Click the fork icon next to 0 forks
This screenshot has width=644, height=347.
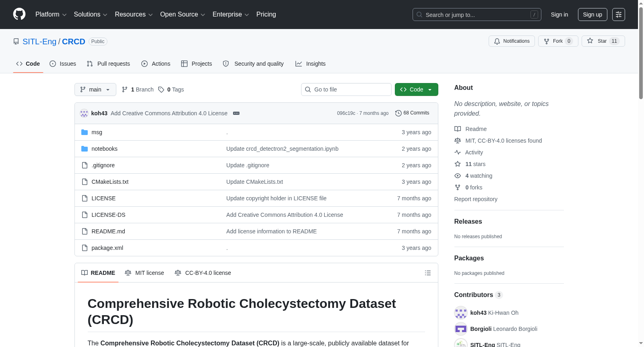pyautogui.click(x=458, y=187)
